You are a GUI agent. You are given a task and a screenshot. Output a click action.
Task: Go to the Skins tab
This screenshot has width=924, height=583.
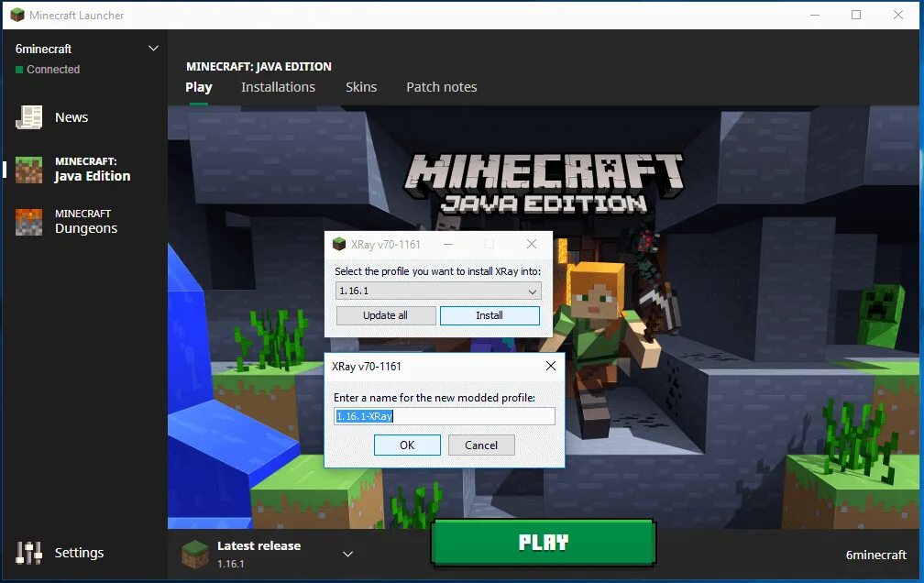361,87
